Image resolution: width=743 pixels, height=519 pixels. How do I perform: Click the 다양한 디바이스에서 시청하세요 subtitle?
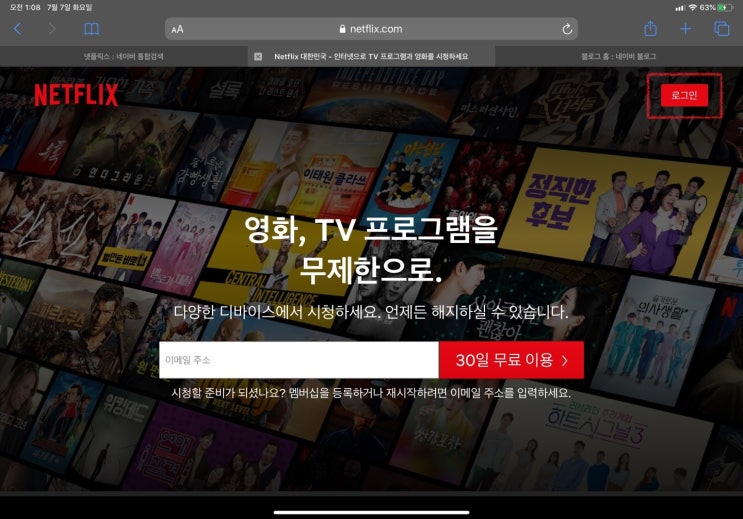pyautogui.click(x=371, y=312)
